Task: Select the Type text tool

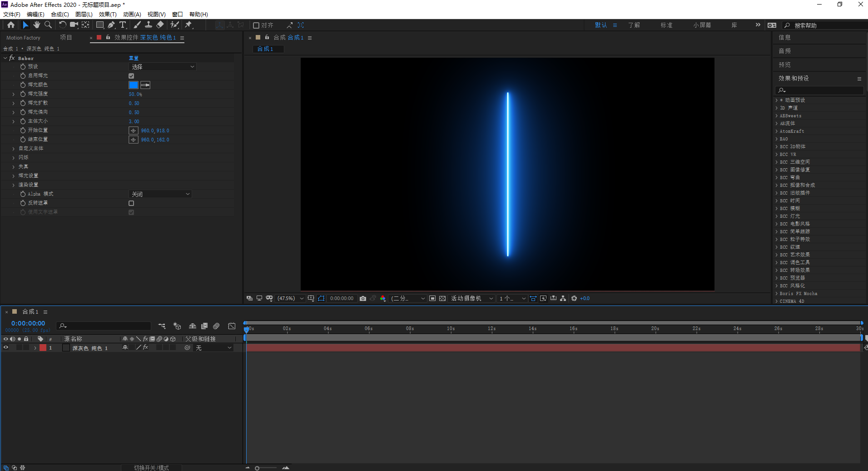Action: [123, 25]
